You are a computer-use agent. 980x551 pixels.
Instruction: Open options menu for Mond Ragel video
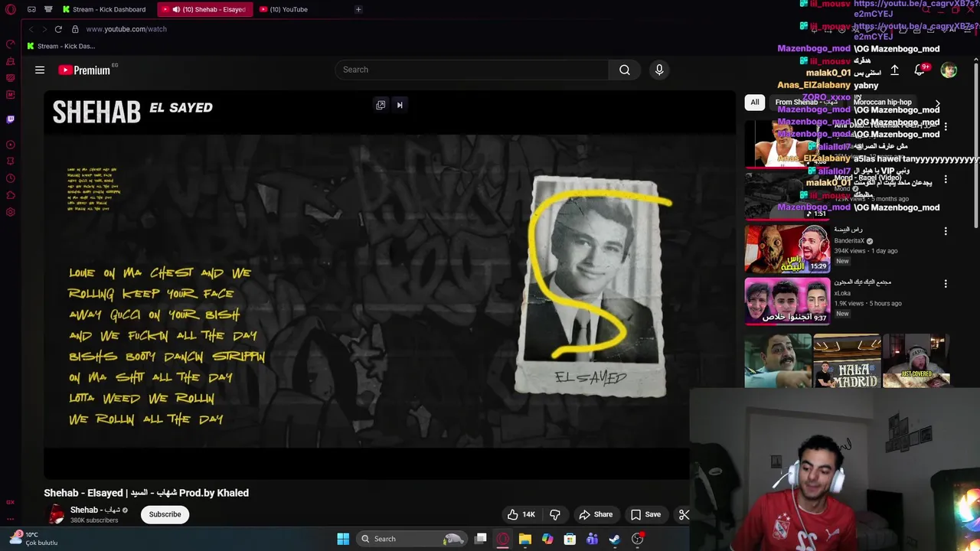point(946,179)
